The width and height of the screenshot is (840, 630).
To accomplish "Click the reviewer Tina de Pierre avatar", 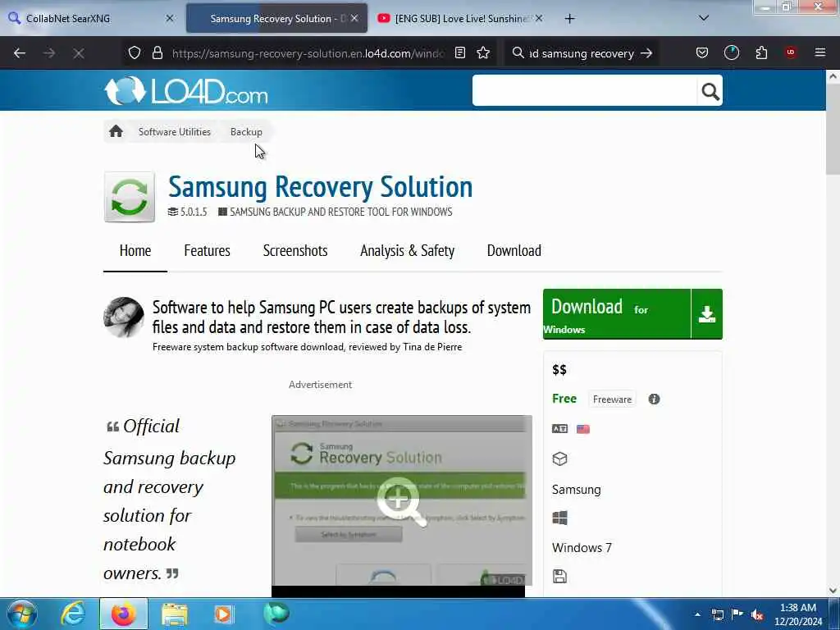I will tap(124, 317).
